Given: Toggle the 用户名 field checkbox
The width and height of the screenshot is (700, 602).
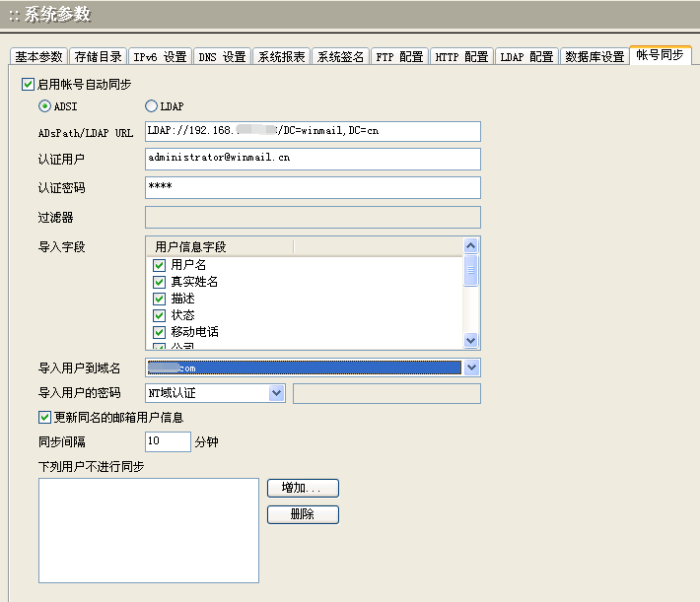Looking at the screenshot, I should pyautogui.click(x=159, y=265).
